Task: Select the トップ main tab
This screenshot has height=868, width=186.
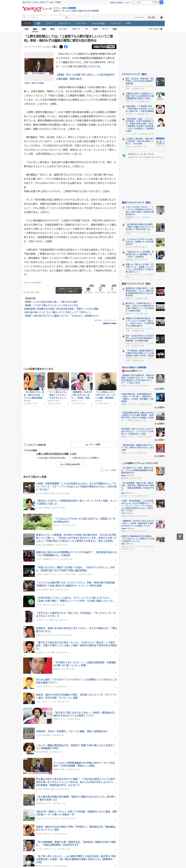Action: pyautogui.click(x=27, y=24)
